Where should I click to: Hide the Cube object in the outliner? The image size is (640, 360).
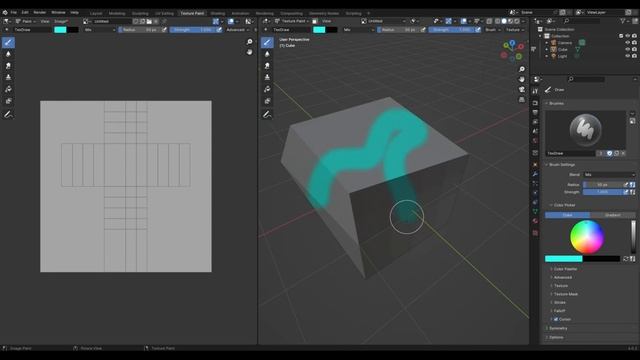pyautogui.click(x=628, y=49)
